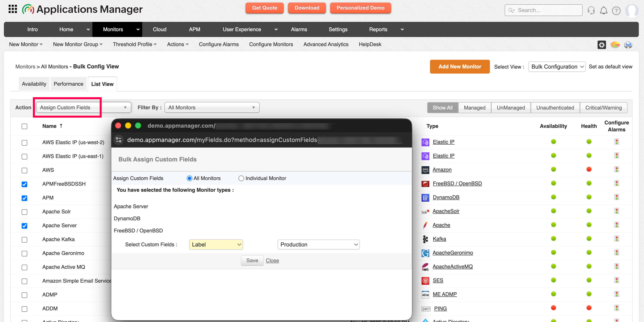Select the Individual Monitor radio button
The image size is (644, 322).
(x=241, y=178)
